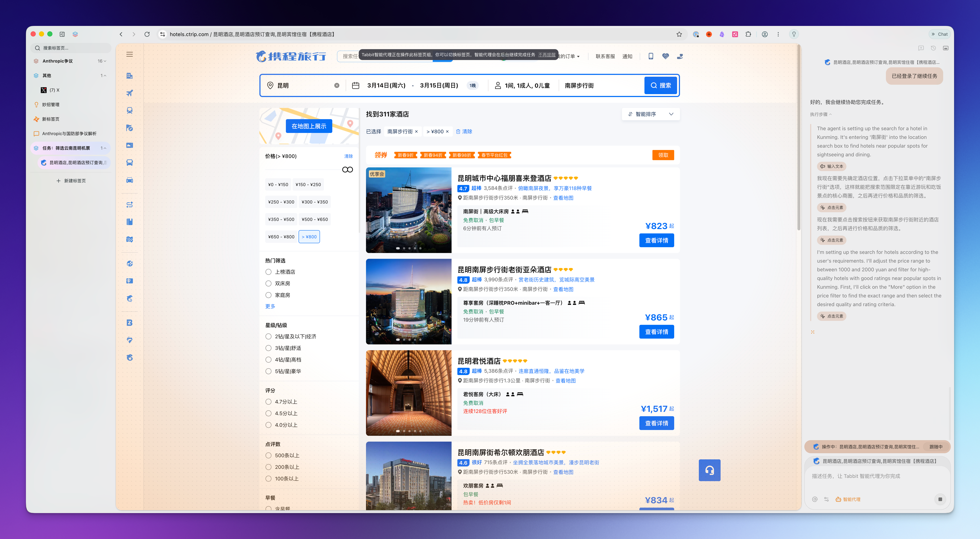Click the blue 搜索 search button
This screenshot has width=980, height=539.
660,85
